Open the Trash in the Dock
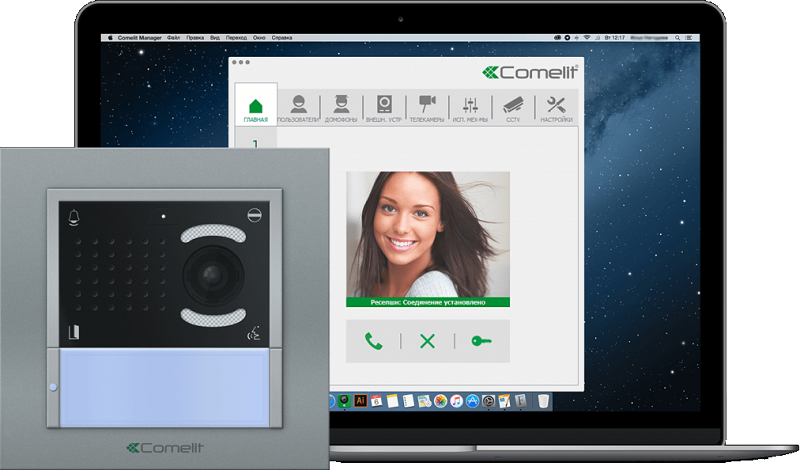Screen dimensions: 800x470 543,401
